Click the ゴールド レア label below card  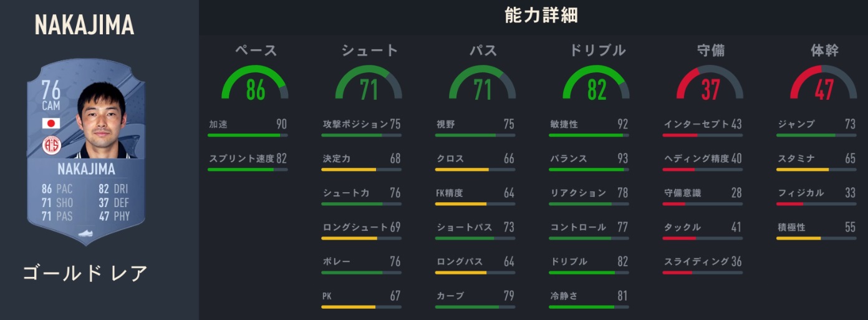pyautogui.click(x=85, y=273)
